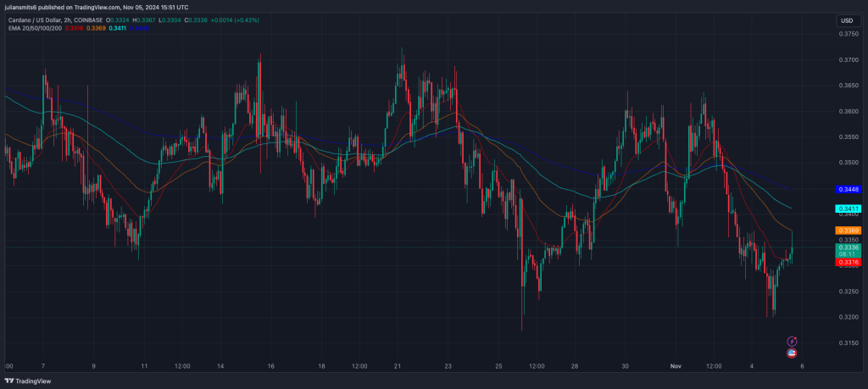Click the 16 date on time axis
This screenshot has width=868, height=389.
[270, 366]
